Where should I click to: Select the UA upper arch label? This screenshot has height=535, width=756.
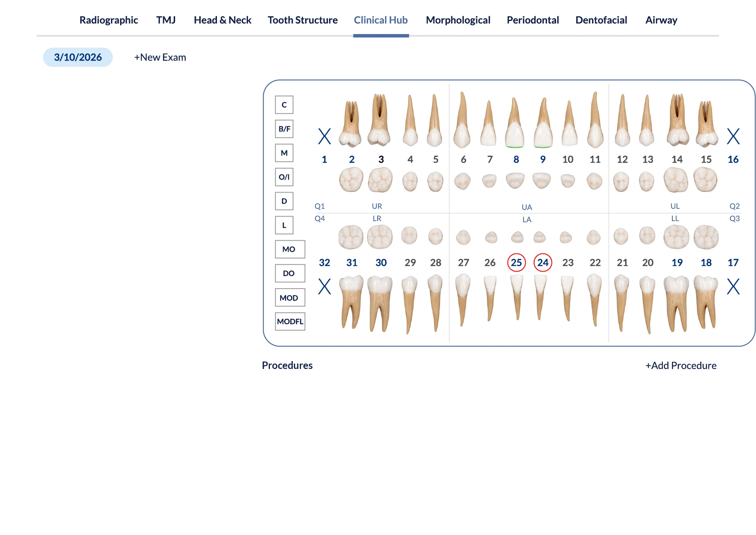pyautogui.click(x=527, y=207)
